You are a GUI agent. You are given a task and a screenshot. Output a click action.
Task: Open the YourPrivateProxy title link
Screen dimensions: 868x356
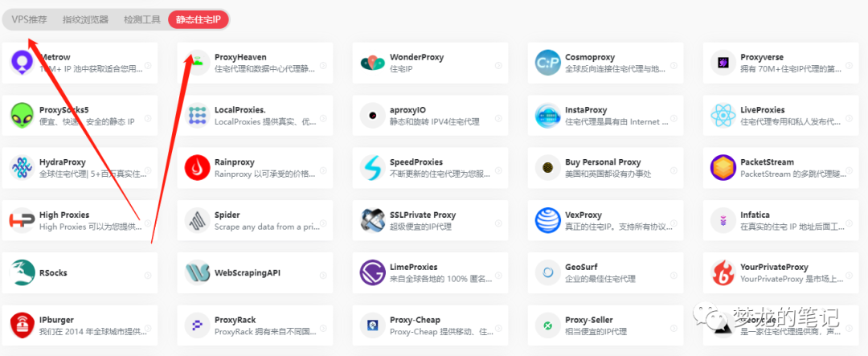click(x=775, y=267)
